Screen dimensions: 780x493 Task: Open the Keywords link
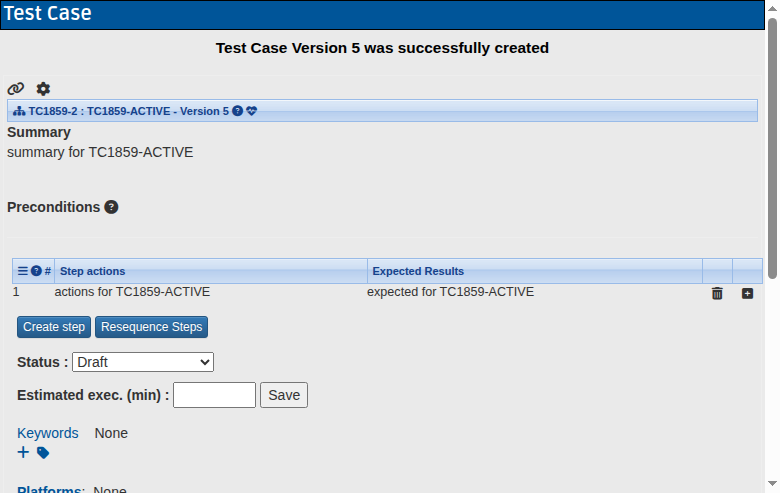[48, 433]
